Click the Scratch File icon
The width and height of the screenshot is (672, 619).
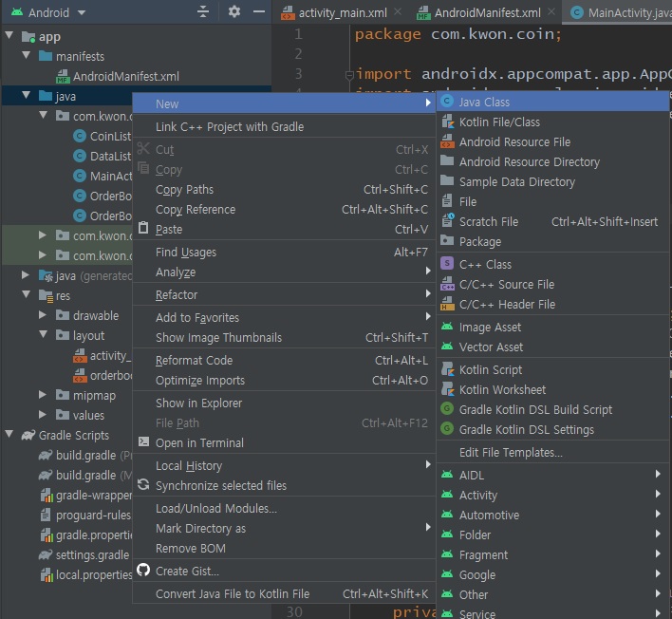pyautogui.click(x=447, y=221)
